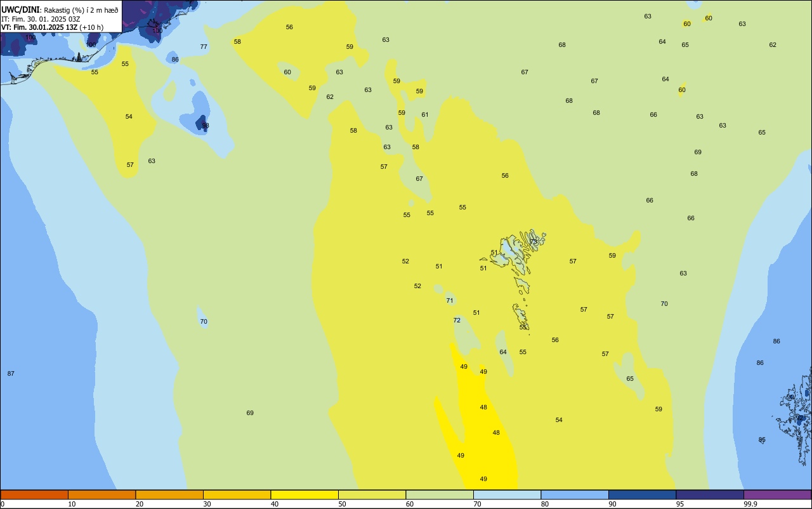Screen dimensions: 812x509
Task: Click the 0–10 dark orange legend swatch
Action: (x=34, y=494)
